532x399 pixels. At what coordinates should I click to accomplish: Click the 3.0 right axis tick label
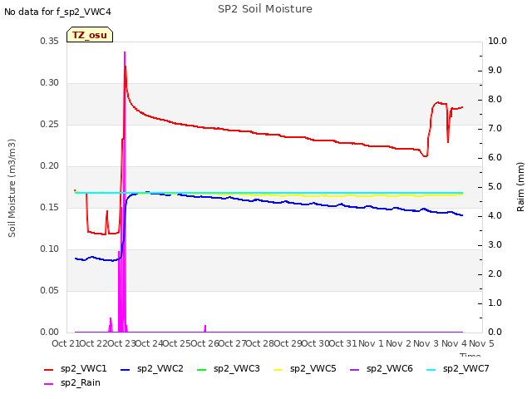[495, 245]
